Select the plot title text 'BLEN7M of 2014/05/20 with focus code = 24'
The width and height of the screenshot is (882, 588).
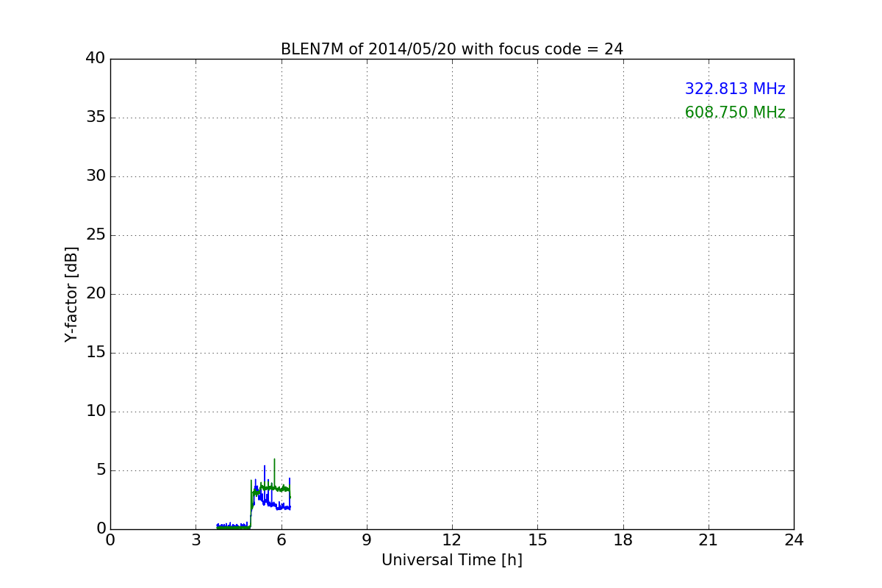tap(452, 49)
